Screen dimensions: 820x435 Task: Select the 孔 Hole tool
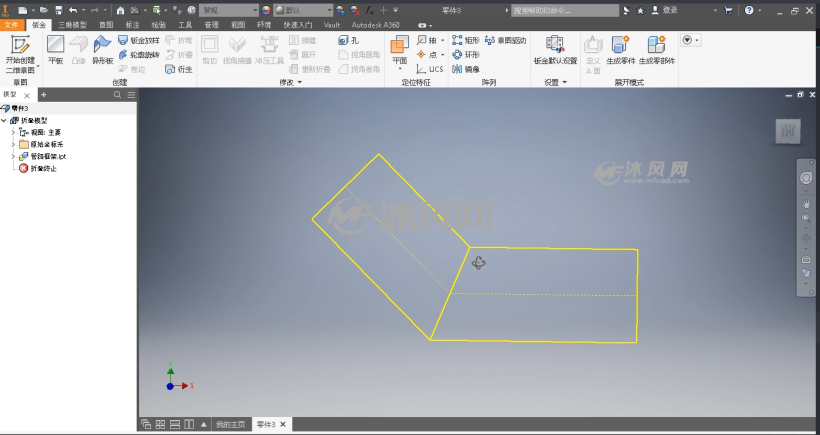click(x=349, y=40)
